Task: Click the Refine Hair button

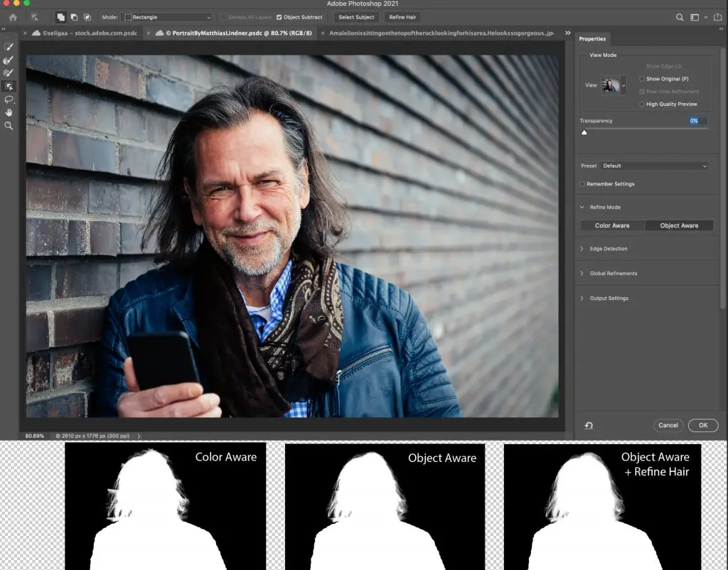Action: (402, 17)
